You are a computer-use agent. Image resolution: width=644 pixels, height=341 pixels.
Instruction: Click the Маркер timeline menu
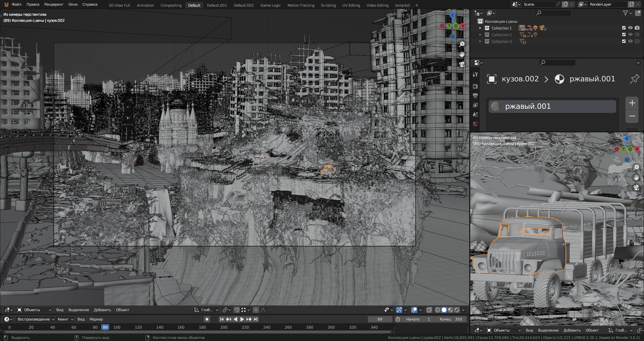(x=96, y=319)
